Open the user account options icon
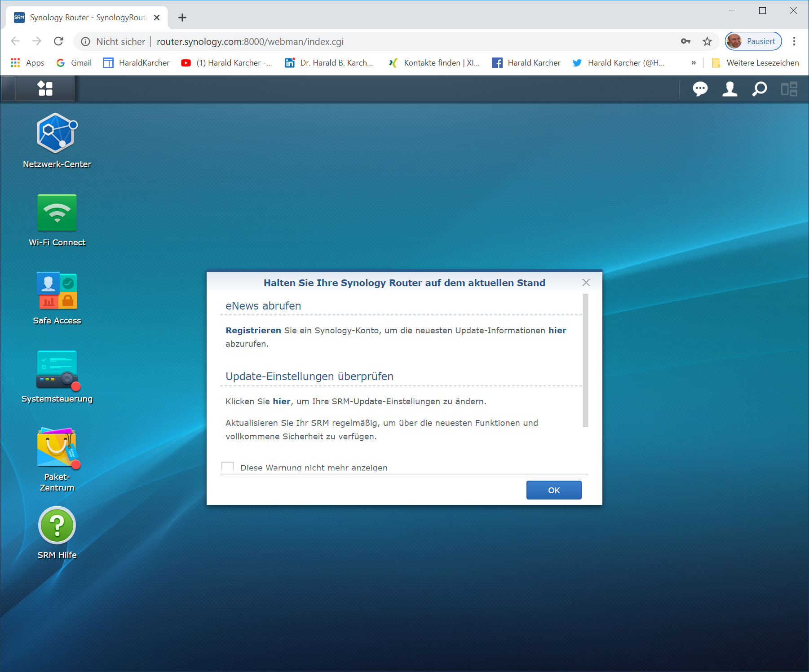Image resolution: width=809 pixels, height=672 pixels. point(729,89)
